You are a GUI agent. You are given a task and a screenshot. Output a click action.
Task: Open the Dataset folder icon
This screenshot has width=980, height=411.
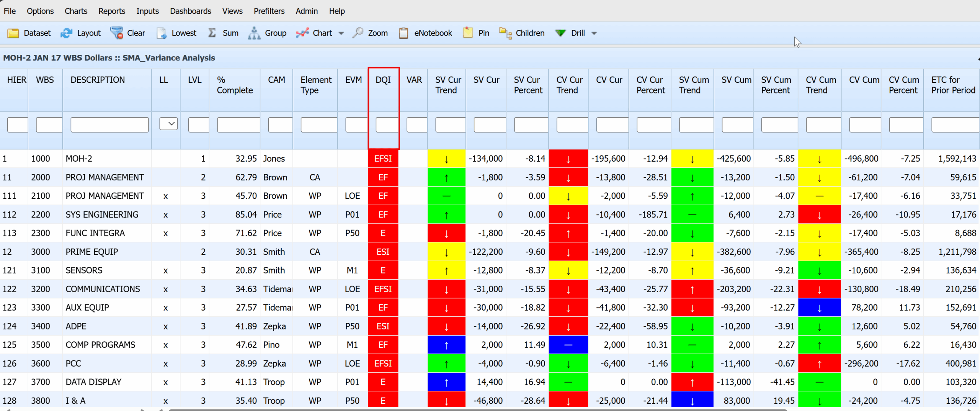13,33
